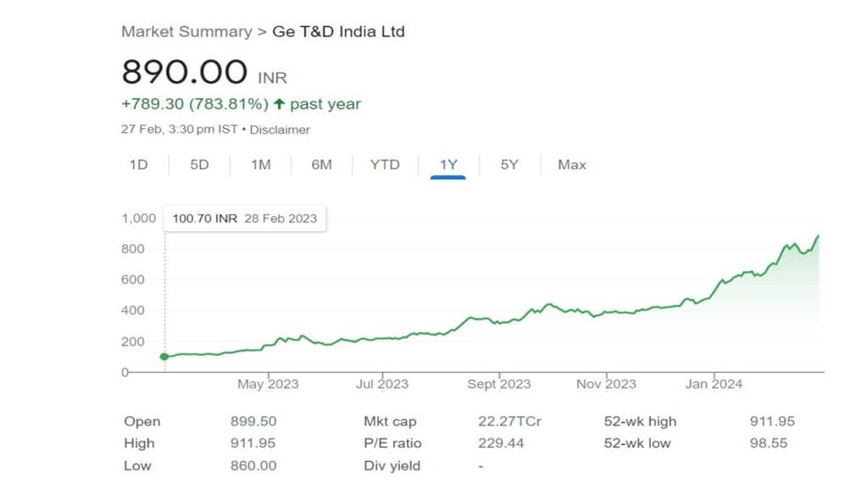Switch to the 5D range tab

pos(199,164)
